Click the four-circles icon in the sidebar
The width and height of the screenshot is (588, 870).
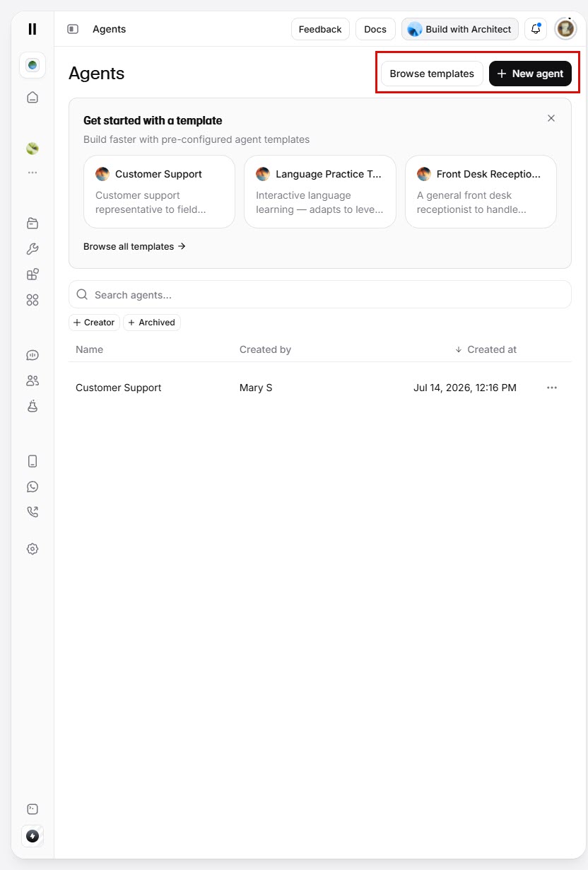[33, 300]
